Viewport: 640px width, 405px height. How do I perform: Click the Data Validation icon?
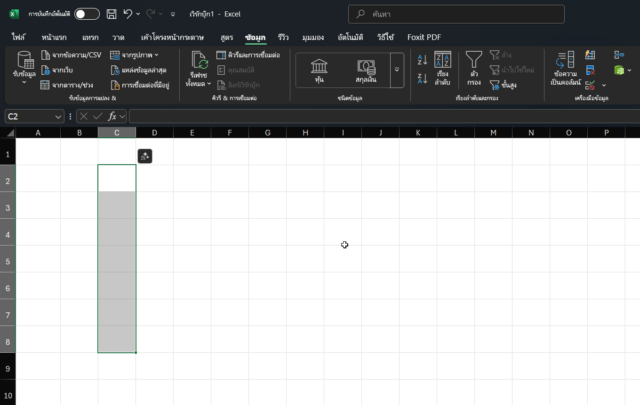pos(590,85)
